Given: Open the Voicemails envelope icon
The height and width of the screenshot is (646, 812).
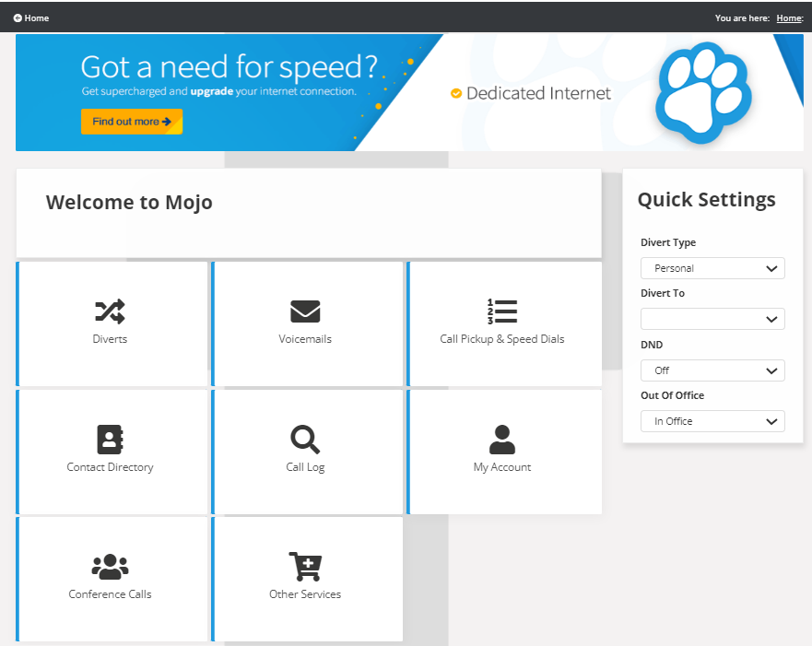Looking at the screenshot, I should (305, 311).
